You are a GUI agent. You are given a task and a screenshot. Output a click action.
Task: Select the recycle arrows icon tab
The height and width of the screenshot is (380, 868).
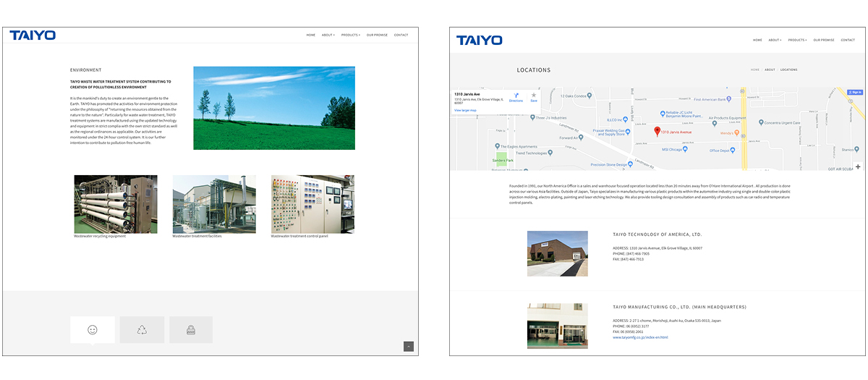pos(142,330)
